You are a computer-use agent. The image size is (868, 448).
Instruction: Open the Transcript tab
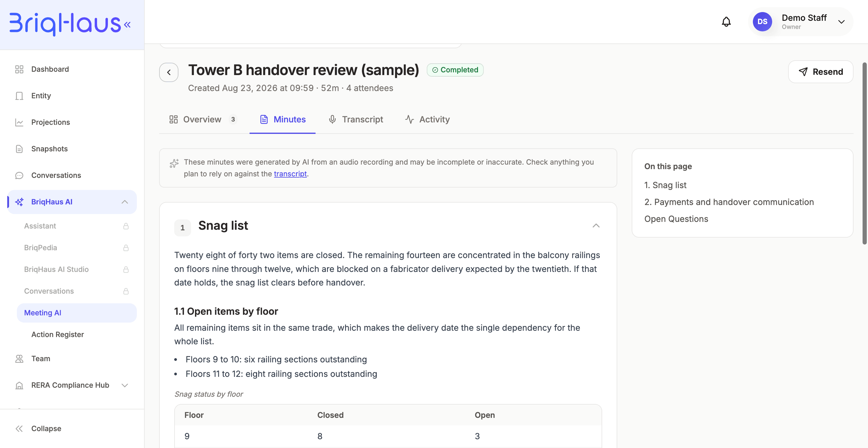(x=356, y=119)
